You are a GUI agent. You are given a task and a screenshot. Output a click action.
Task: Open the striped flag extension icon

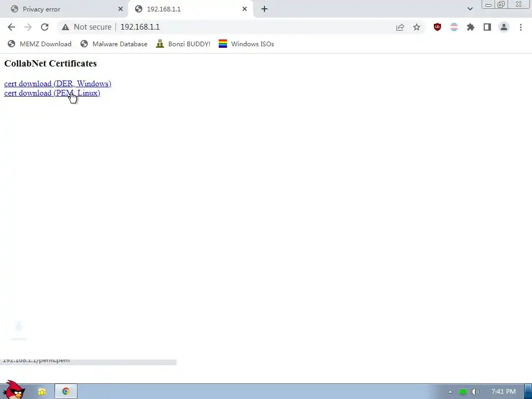(x=454, y=27)
